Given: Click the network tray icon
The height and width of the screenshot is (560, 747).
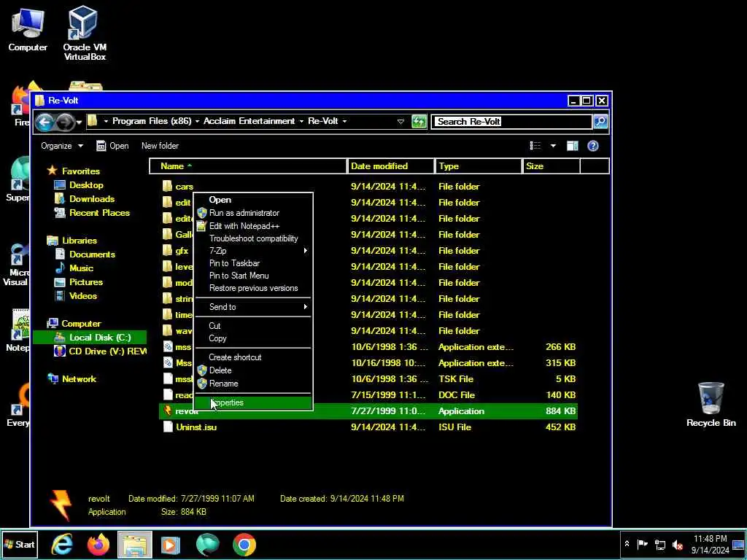Looking at the screenshot, I should point(660,545).
